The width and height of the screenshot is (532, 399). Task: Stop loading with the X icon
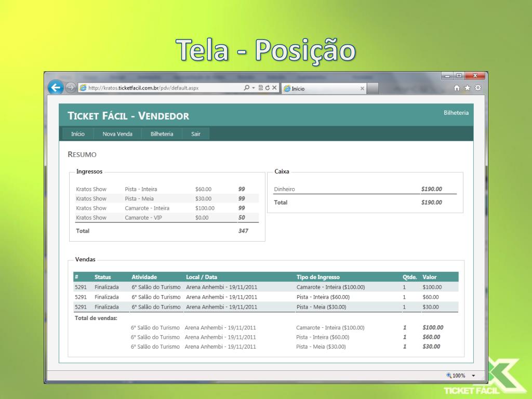click(x=274, y=88)
